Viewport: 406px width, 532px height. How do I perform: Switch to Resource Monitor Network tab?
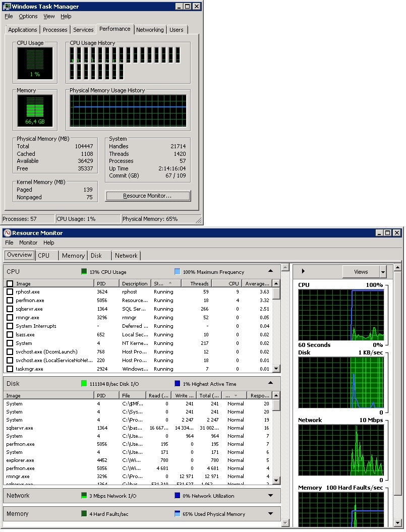point(126,256)
